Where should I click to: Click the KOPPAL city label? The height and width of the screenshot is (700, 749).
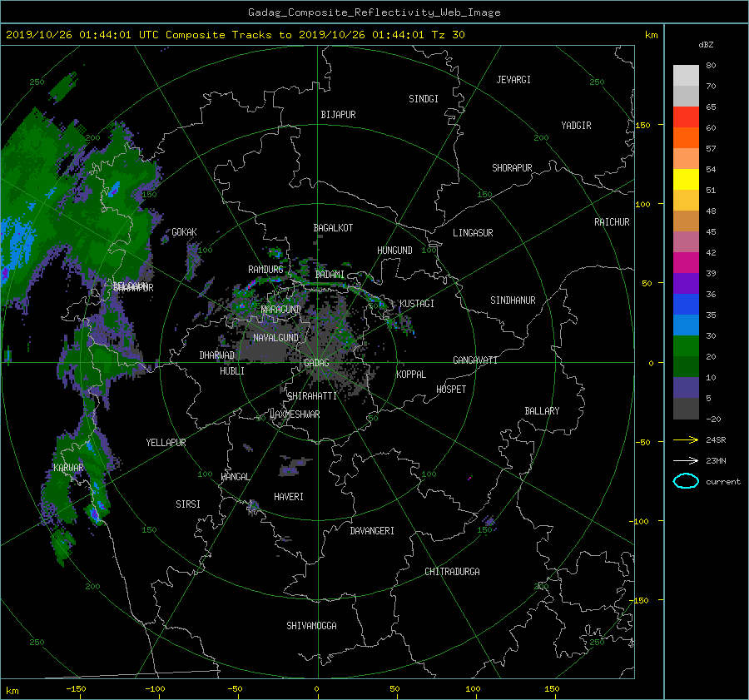tap(411, 375)
